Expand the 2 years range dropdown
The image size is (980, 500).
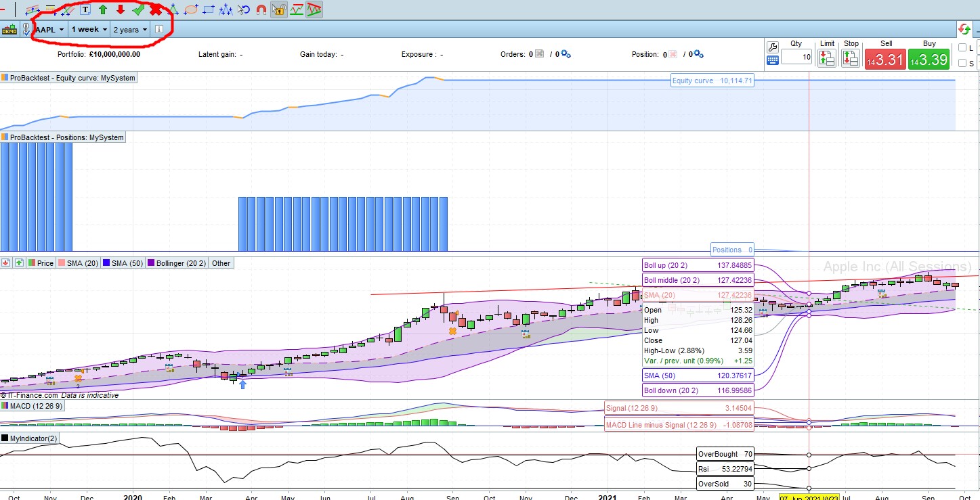[130, 30]
